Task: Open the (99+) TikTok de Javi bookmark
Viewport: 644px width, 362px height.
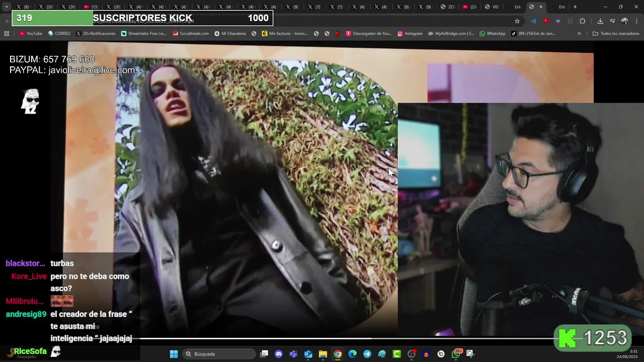Action: point(533,34)
